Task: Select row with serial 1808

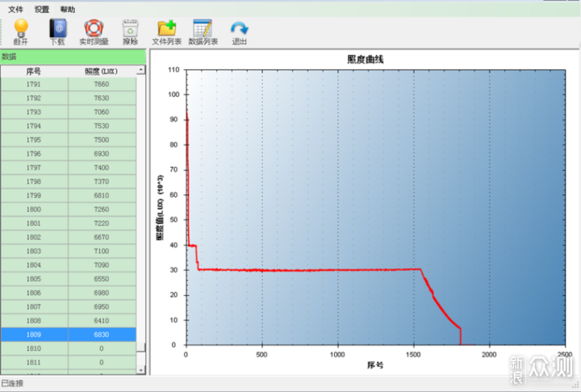Action: click(x=68, y=320)
